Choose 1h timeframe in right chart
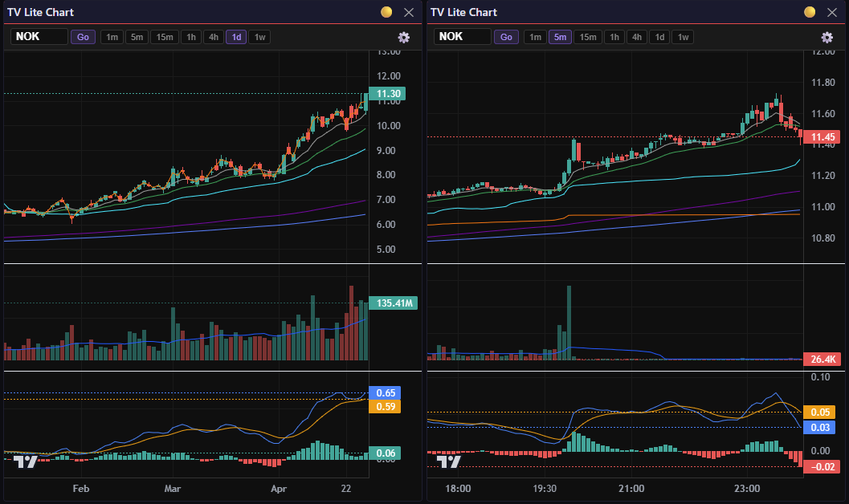The width and height of the screenshot is (849, 504). [614, 37]
